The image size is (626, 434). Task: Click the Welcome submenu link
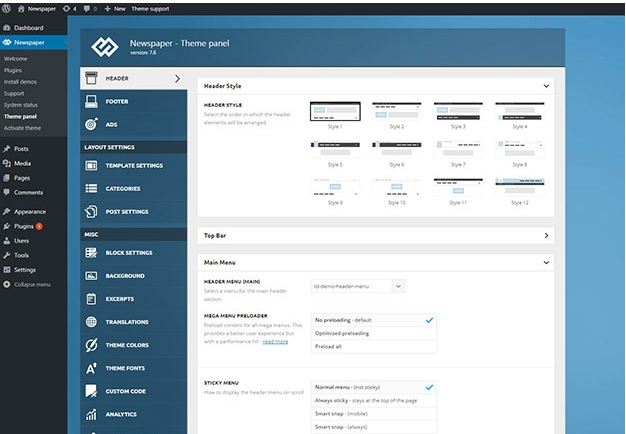16,59
